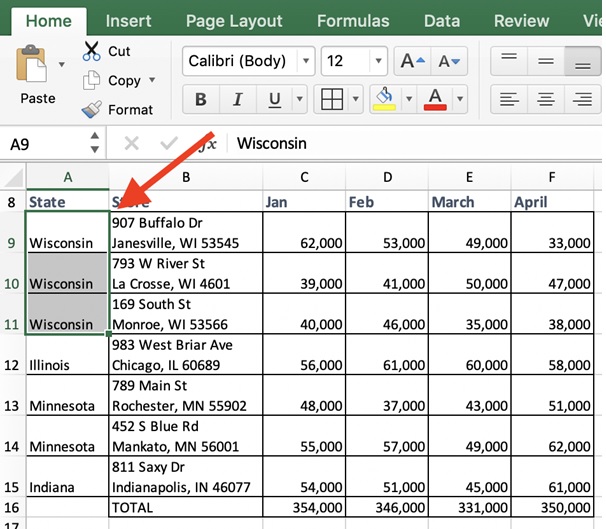Open the Review tab

tap(521, 21)
